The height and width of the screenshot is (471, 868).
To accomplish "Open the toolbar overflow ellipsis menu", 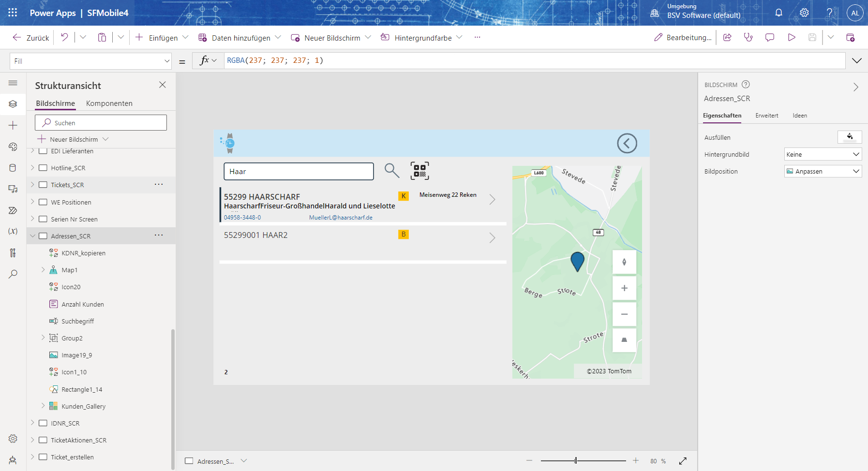I will [478, 37].
